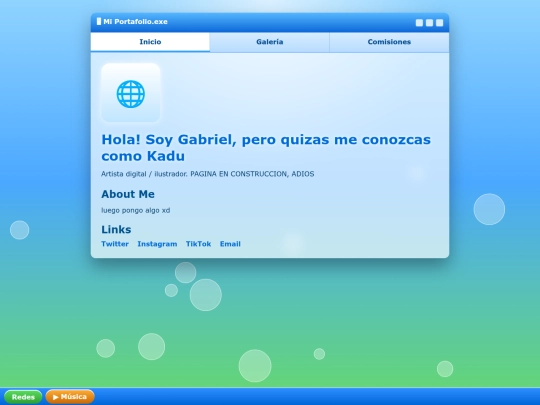Image resolution: width=540 pixels, height=405 pixels.
Task: Open the Galeria tab
Action: click(x=270, y=42)
